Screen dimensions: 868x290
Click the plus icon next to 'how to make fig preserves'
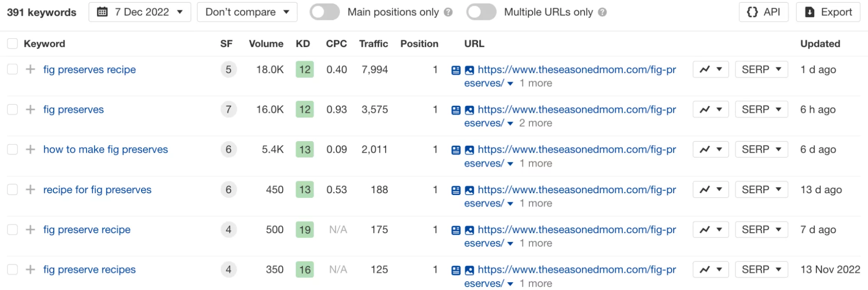coord(30,149)
